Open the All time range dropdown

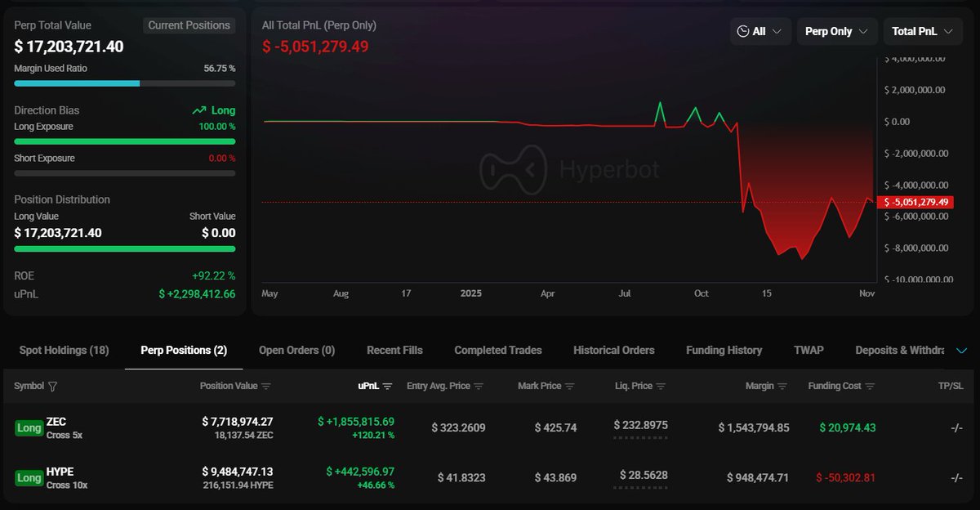(x=760, y=31)
